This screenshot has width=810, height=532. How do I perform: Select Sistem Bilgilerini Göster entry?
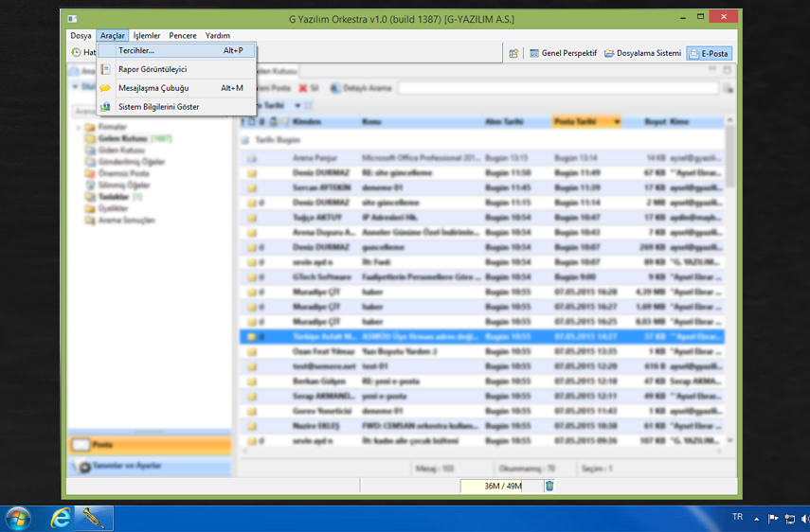176,107
